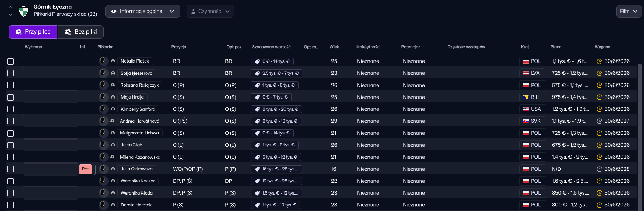Open the Czynności actions dropdown
644x211 pixels.
[210, 11]
